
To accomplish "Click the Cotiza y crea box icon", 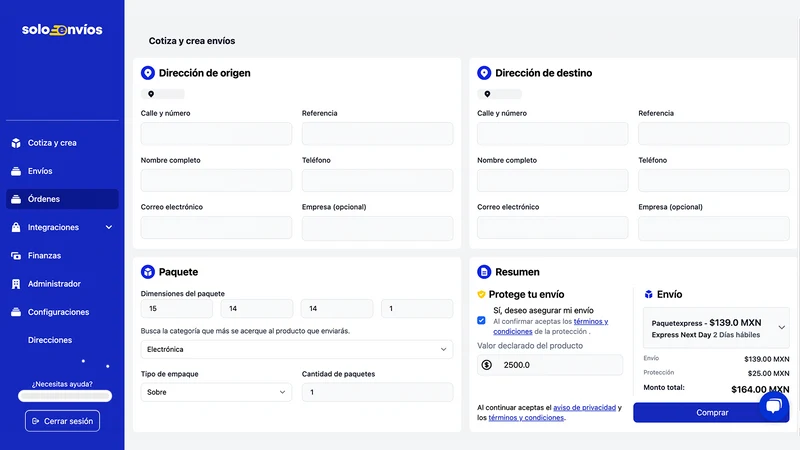I will pyautogui.click(x=16, y=143).
